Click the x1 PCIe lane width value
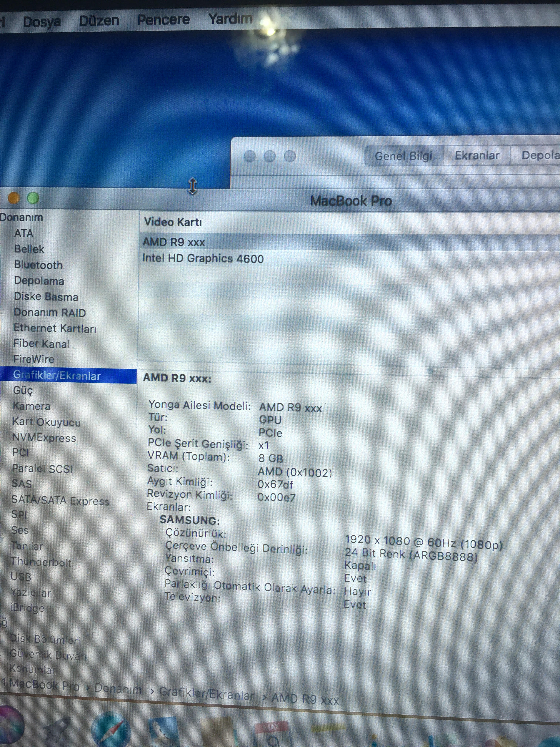The image size is (560, 747). pyautogui.click(x=264, y=446)
